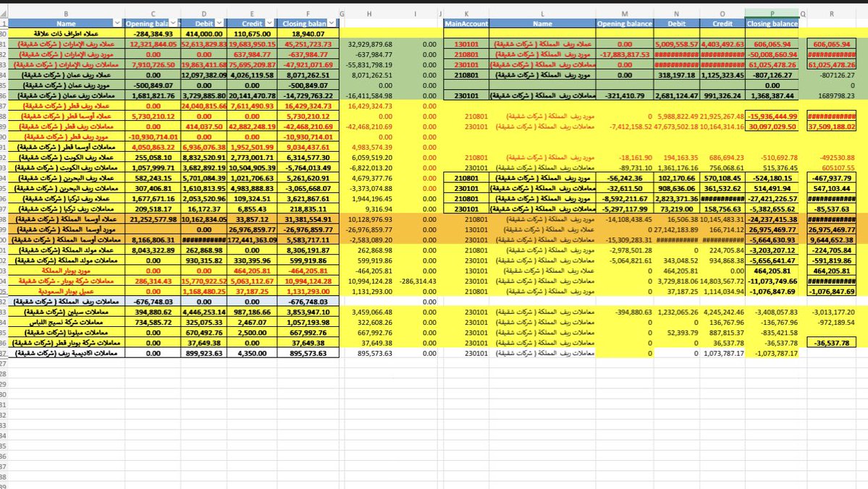Viewport: 868px width, 489px height.
Task: Open the Debit filter dropdown in column D
Action: point(219,23)
